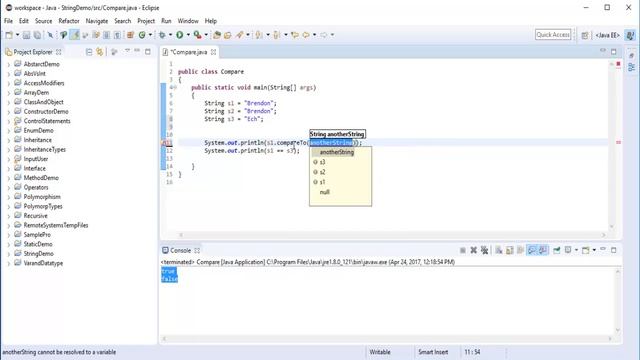Toggle Scroll Lock in Console
Viewport: 640px width, 360px height.
pyautogui.click(x=510, y=250)
